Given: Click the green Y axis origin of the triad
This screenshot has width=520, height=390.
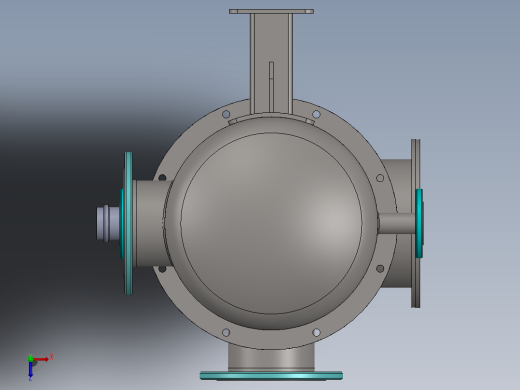Looking at the screenshot, I should tap(30, 358).
